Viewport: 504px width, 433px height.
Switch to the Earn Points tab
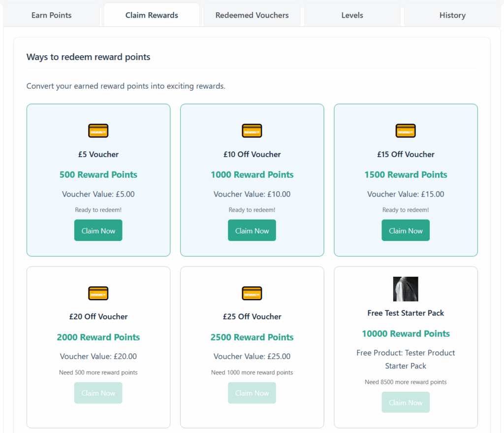pyautogui.click(x=51, y=15)
